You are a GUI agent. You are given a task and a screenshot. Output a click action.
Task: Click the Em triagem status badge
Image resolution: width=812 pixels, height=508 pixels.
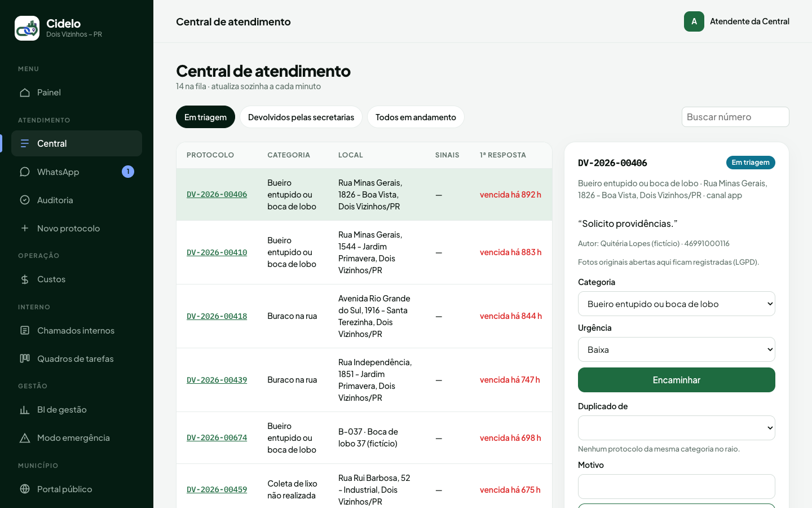tap(751, 163)
